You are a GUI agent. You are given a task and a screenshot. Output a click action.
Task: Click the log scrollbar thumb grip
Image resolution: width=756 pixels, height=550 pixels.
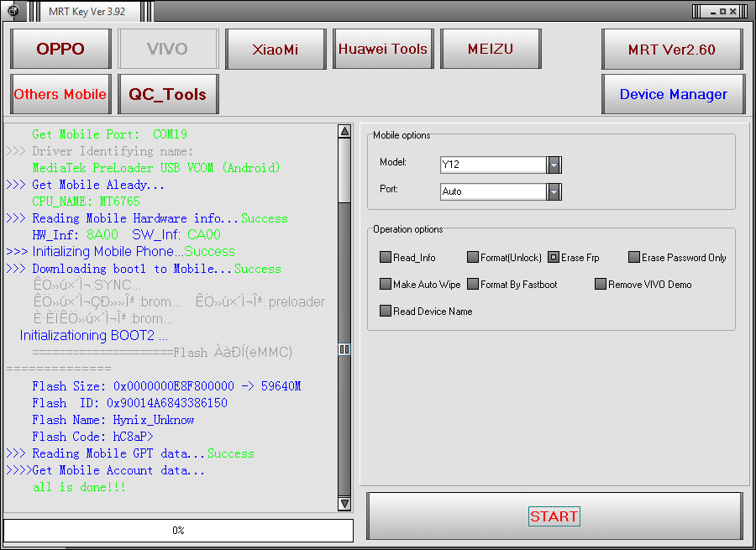pyautogui.click(x=344, y=349)
